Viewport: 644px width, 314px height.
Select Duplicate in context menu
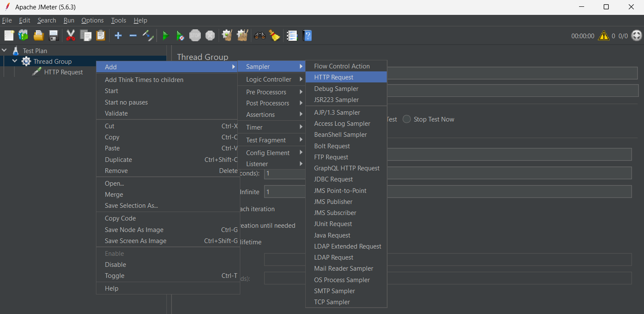coord(168,160)
